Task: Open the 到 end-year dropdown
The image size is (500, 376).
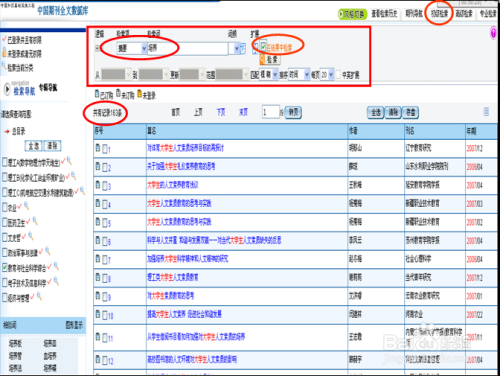Action: [154, 75]
